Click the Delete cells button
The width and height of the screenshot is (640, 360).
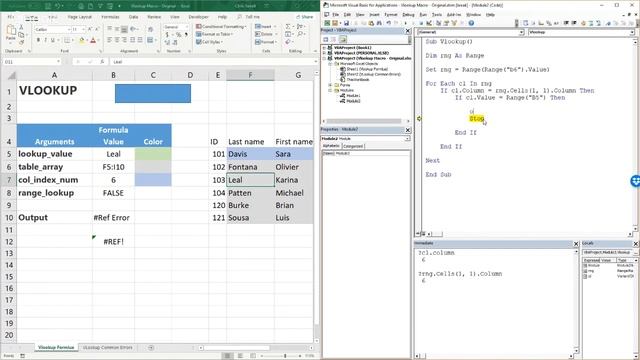point(266,34)
